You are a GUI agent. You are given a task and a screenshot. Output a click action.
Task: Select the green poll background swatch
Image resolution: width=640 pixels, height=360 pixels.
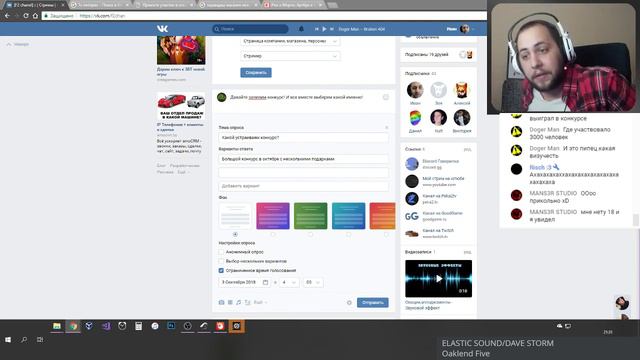311,216
